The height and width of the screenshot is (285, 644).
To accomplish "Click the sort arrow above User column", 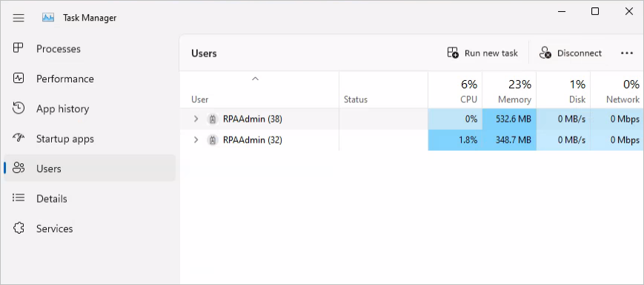I will (255, 79).
